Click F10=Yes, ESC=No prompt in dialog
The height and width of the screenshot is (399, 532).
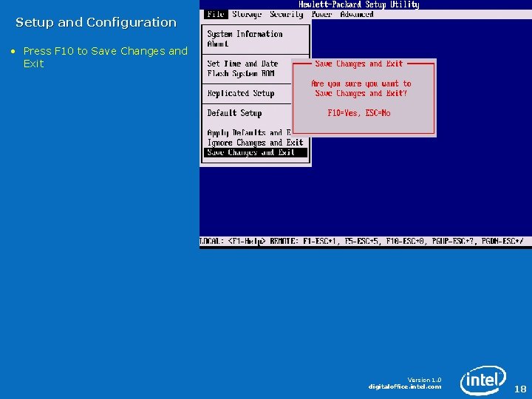359,113
